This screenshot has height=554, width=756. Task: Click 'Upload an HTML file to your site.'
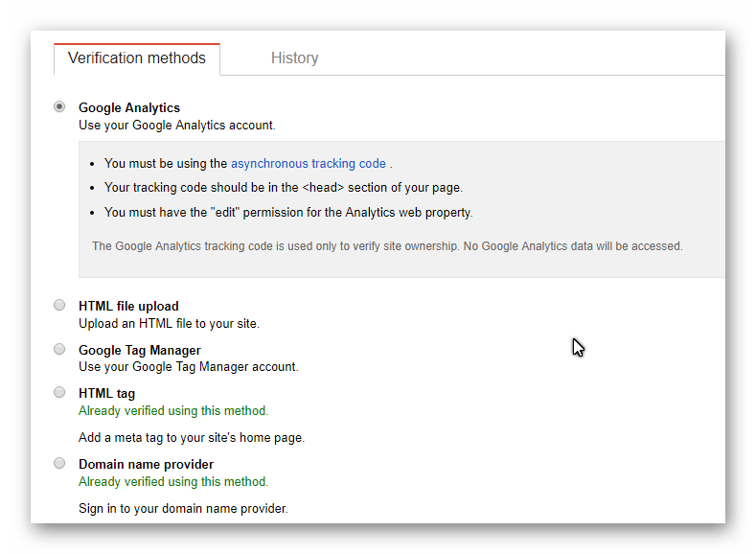pos(170,324)
